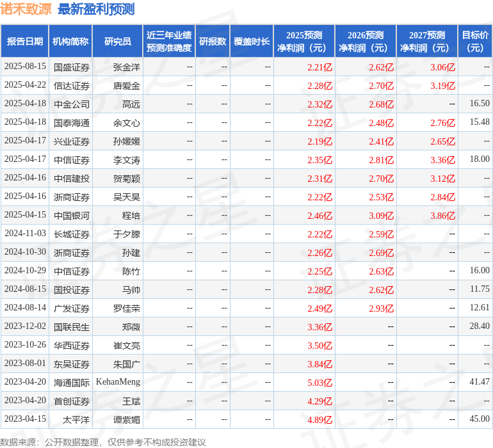This screenshot has width=493, height=448.
Task: Click 国投证券 institution cell
Action: pos(72,289)
